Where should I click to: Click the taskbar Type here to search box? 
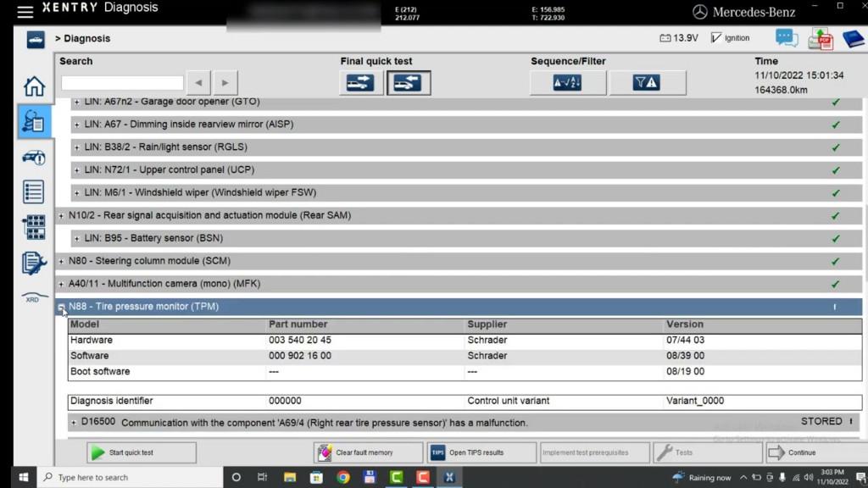coord(130,477)
